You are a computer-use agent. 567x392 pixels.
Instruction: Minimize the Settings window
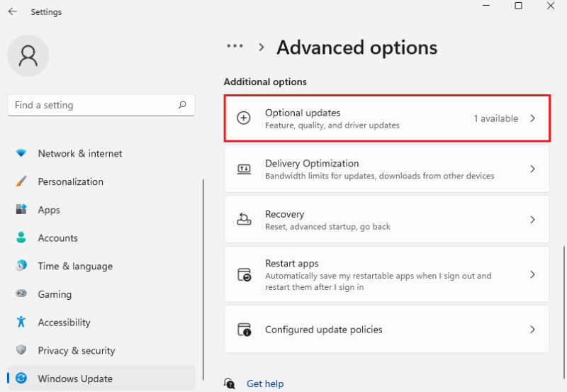pos(486,6)
